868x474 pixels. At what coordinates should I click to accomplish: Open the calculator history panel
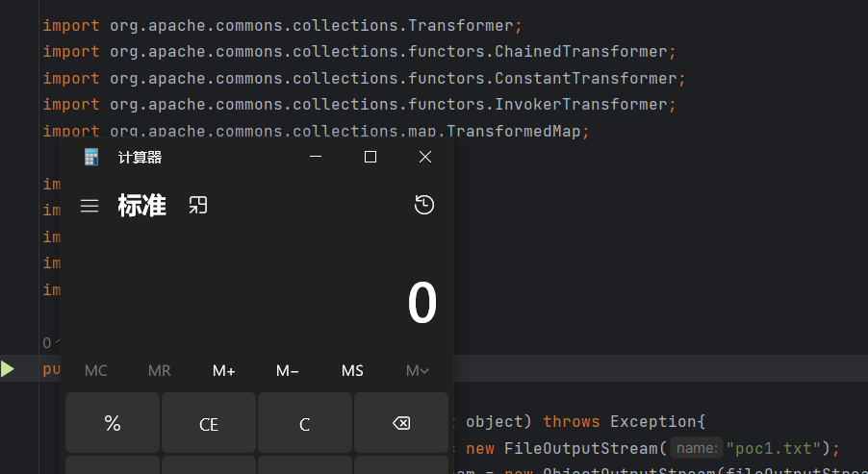tap(424, 205)
